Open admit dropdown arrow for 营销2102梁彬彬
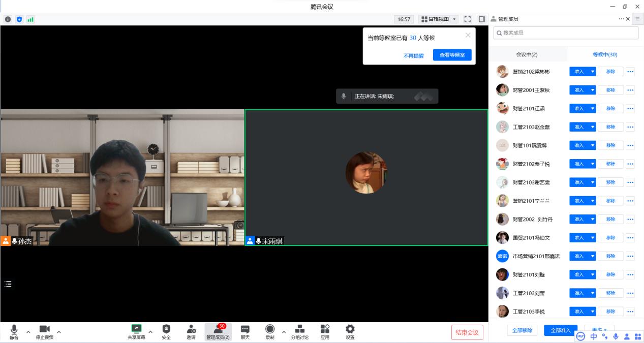 click(592, 72)
